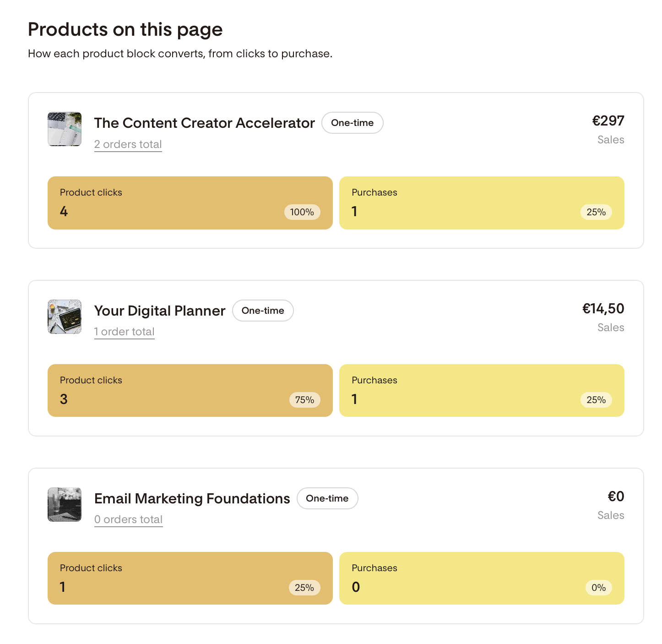This screenshot has height=644, width=662.
Task: Open The Content Creator Accelerator product thumbnail
Action: [65, 129]
